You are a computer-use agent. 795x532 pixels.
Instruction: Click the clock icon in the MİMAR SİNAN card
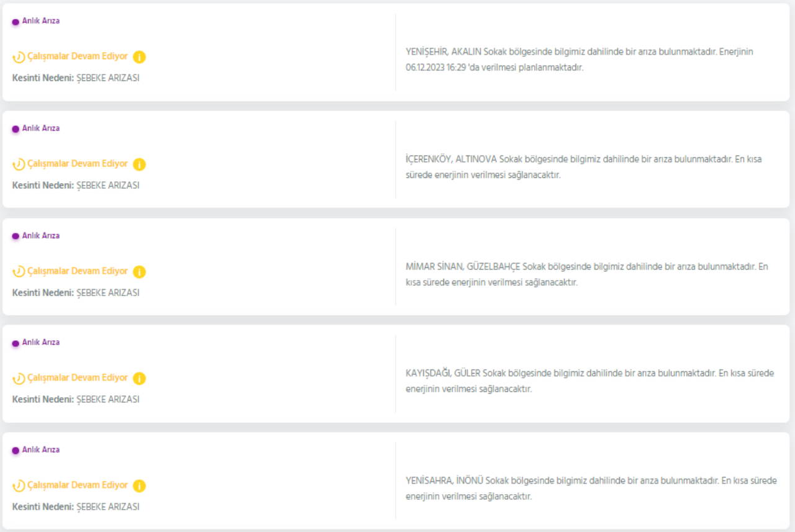pos(19,272)
